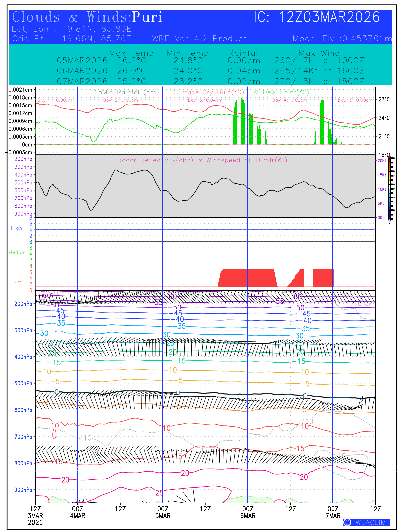Click the Dew Point legend label

point(281,92)
